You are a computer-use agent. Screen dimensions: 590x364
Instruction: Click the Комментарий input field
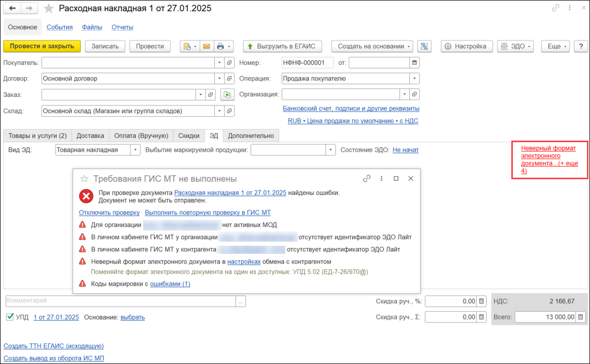click(x=121, y=301)
